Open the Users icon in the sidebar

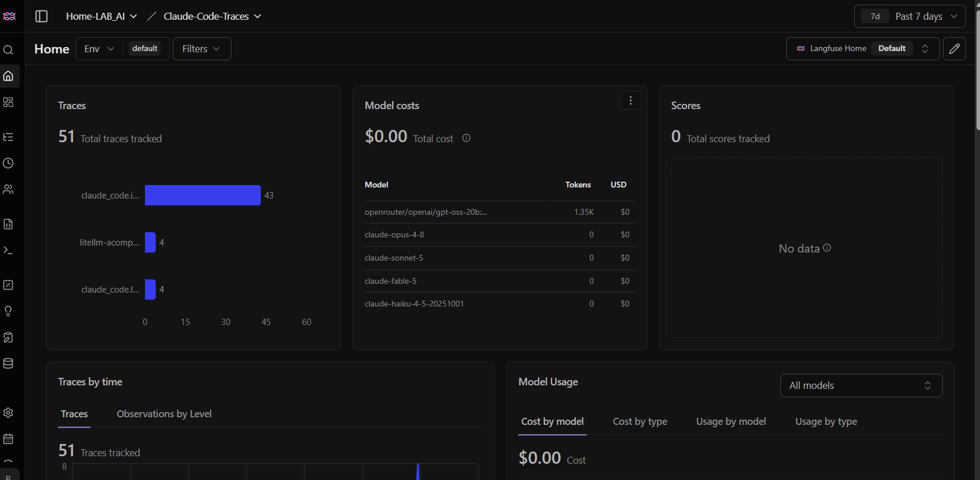[8, 189]
